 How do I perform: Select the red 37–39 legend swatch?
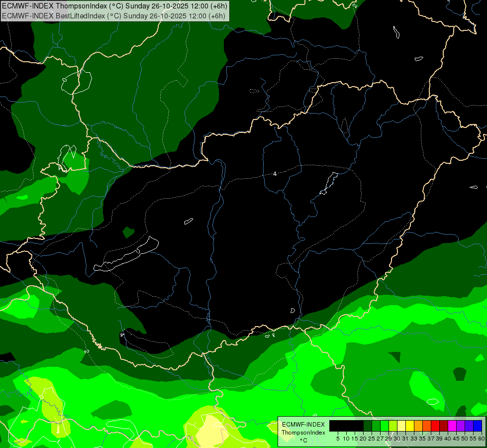coord(435,426)
